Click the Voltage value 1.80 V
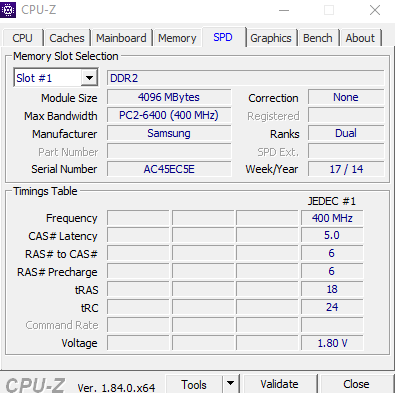 tap(332, 343)
